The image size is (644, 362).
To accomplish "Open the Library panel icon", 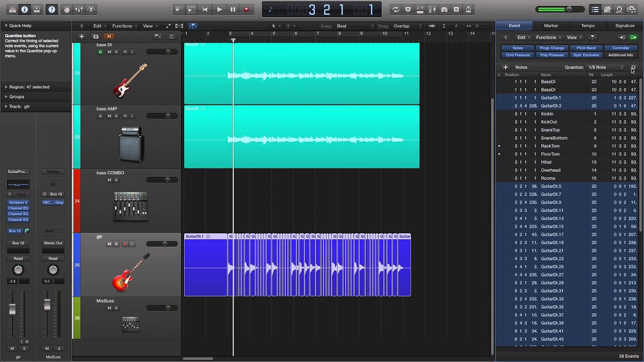I will pyautogui.click(x=13, y=10).
